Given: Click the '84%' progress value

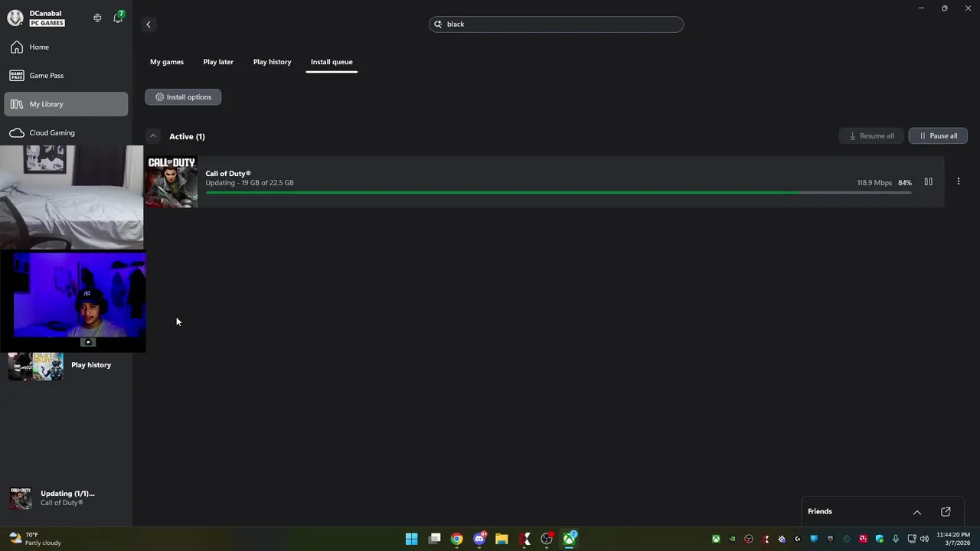Looking at the screenshot, I should click(x=905, y=183).
